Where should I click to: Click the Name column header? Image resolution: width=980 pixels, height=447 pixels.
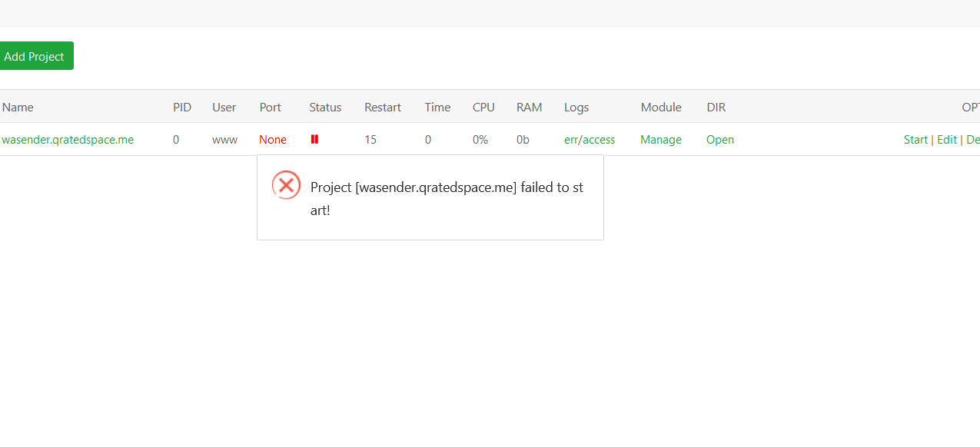pyautogui.click(x=18, y=108)
